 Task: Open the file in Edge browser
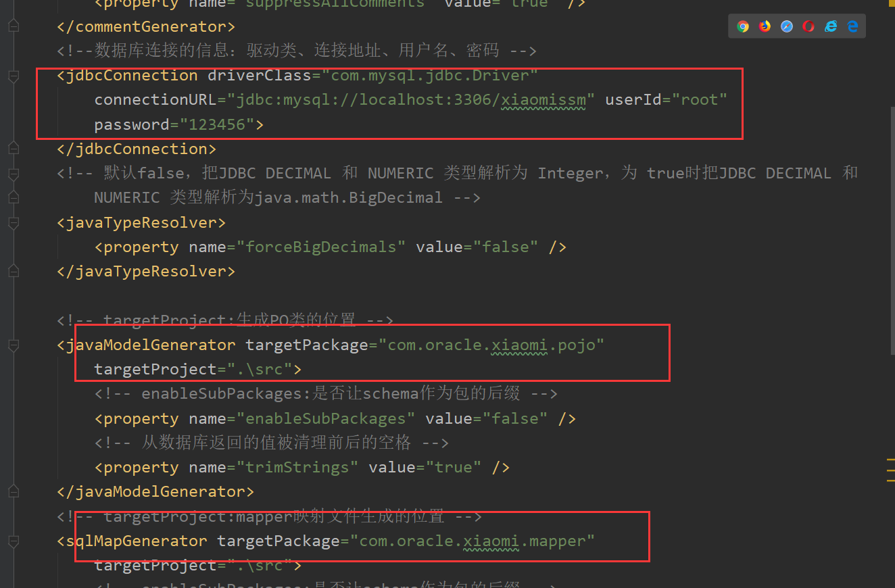[x=853, y=26]
